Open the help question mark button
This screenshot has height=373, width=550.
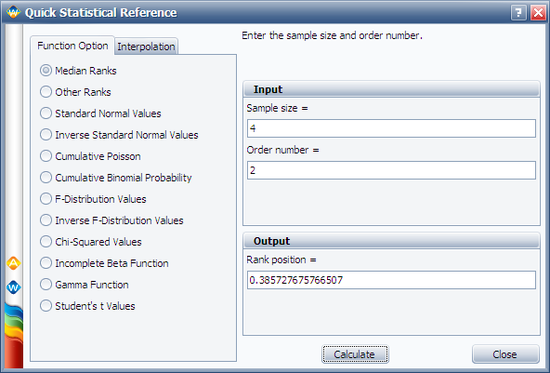[x=518, y=13]
